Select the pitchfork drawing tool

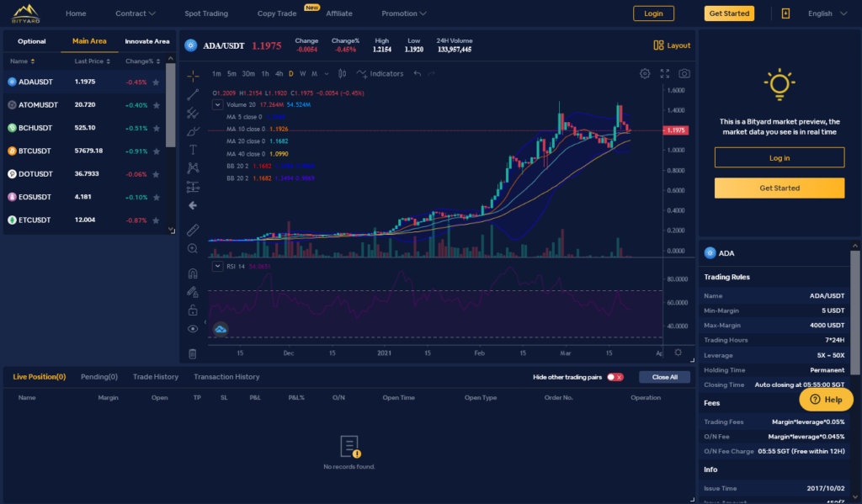[x=193, y=114]
